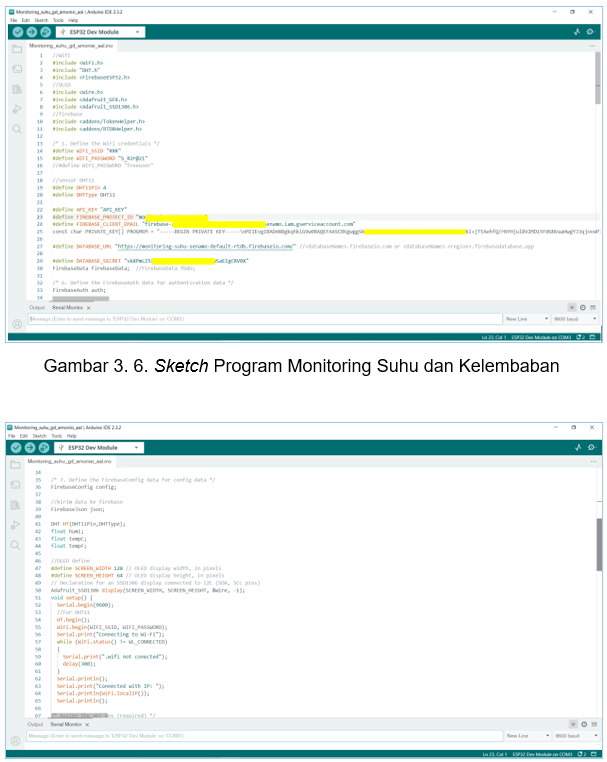Open the firebaseio.com URL link in code
The width and height of the screenshot is (607, 762).
click(x=205, y=246)
